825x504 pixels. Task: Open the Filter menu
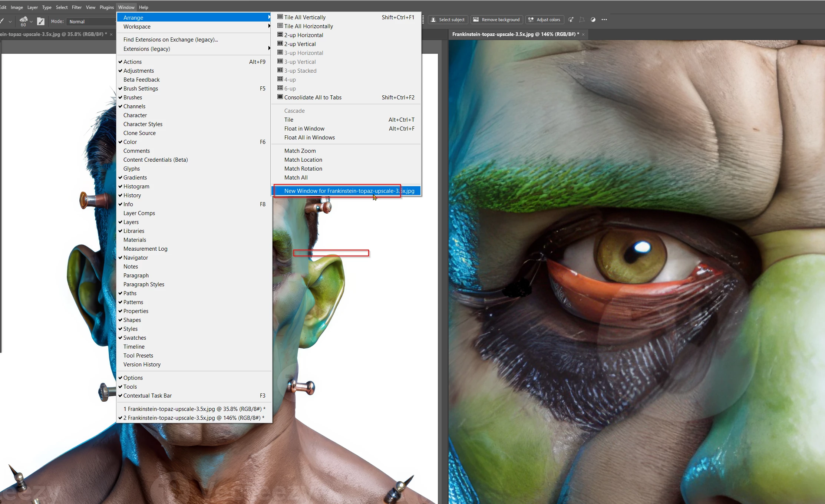point(76,7)
